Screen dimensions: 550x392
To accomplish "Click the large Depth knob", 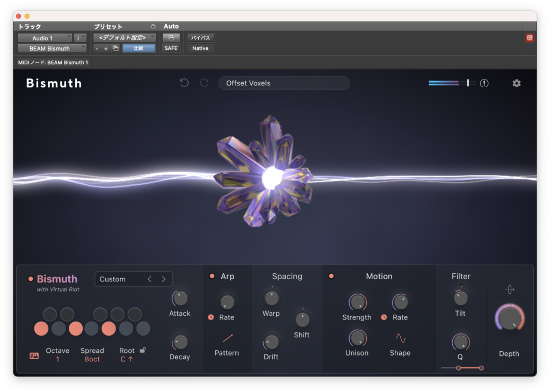I will 510,318.
